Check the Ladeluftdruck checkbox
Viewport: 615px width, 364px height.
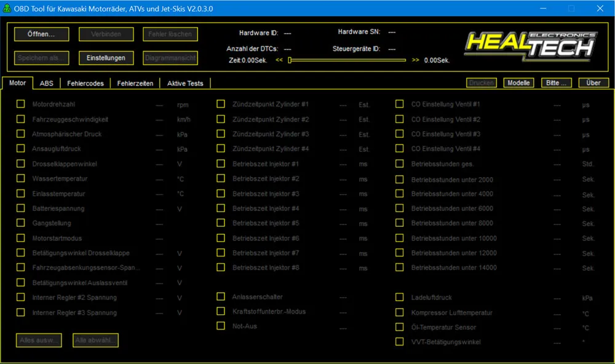399,297
